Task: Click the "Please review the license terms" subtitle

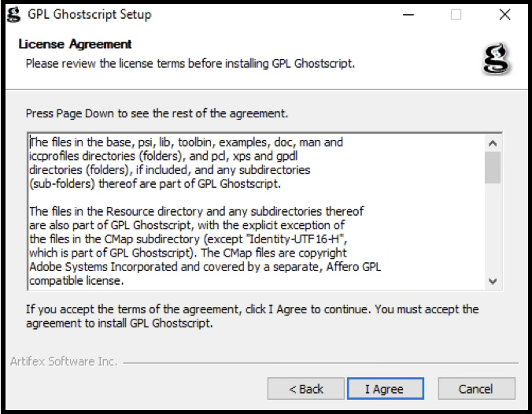Action: click(x=190, y=62)
